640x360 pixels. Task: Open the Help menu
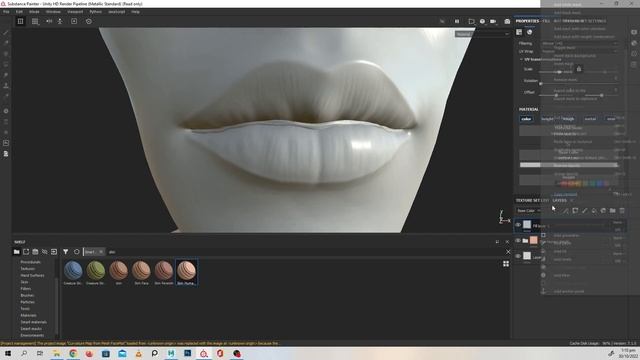click(x=135, y=12)
